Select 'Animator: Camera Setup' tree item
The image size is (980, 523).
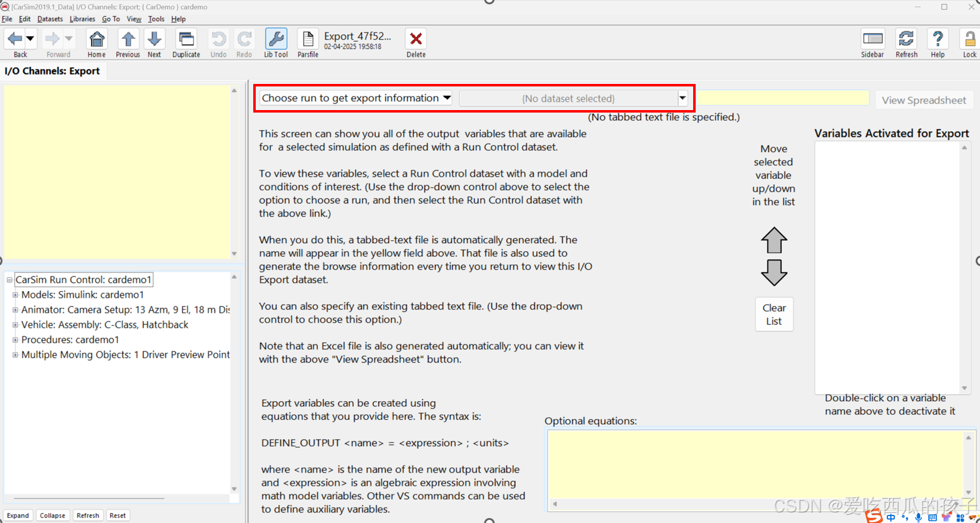(x=126, y=310)
